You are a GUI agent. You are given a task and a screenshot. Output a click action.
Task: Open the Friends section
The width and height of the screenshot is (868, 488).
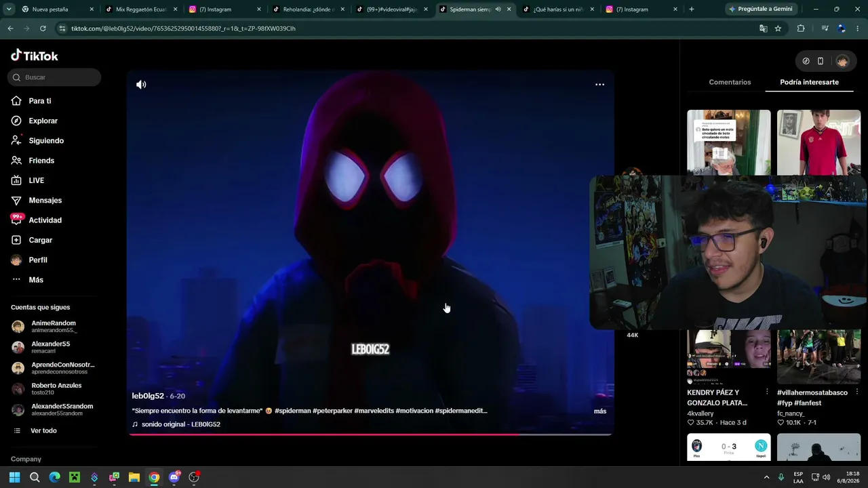pyautogui.click(x=41, y=161)
